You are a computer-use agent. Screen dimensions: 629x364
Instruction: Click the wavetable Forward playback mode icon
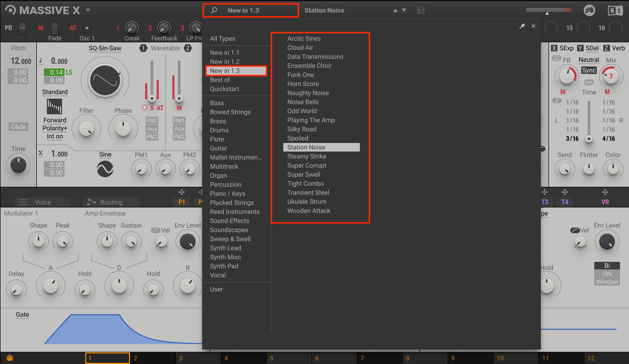tap(54, 106)
